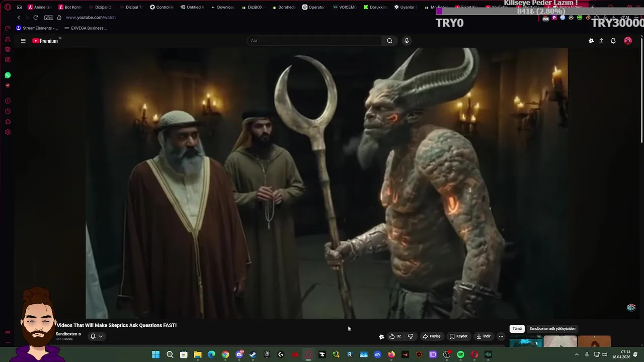Click the sparkle icon in YouTube header

tap(591, 41)
